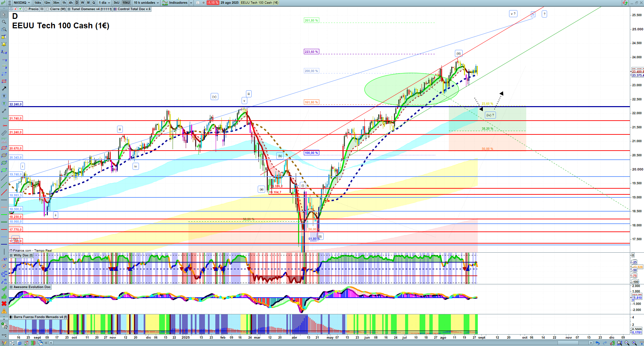Click the Willy Doc (t) indicator label
Image resolution: width=644 pixels, height=346 pixels.
(23, 255)
